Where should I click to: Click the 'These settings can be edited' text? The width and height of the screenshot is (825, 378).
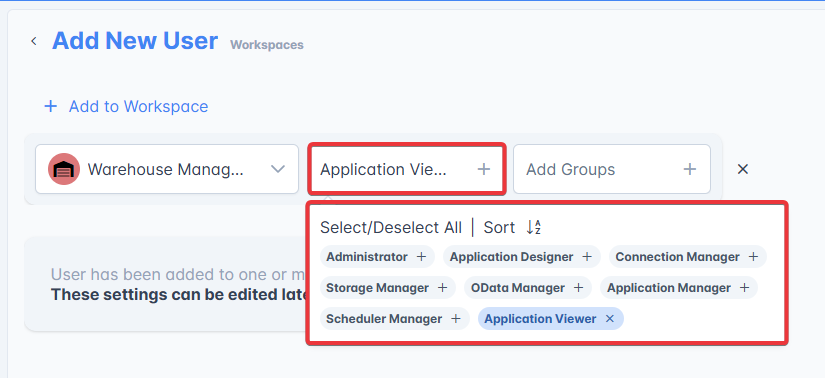point(179,295)
